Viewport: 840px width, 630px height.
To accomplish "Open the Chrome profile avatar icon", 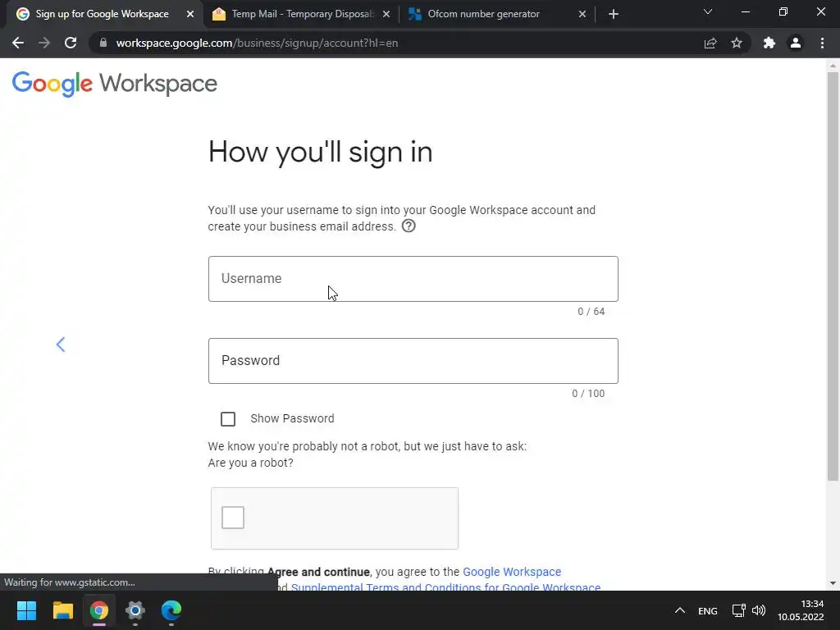I will (796, 43).
